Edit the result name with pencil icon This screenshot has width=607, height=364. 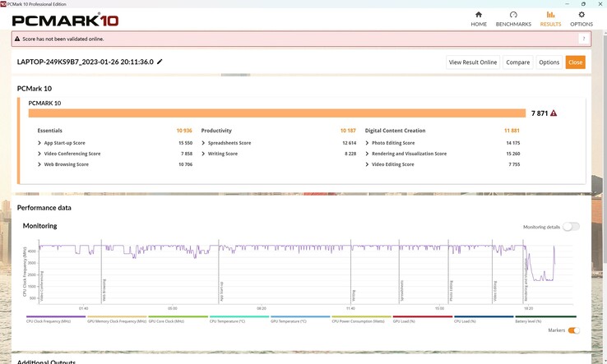click(x=160, y=62)
